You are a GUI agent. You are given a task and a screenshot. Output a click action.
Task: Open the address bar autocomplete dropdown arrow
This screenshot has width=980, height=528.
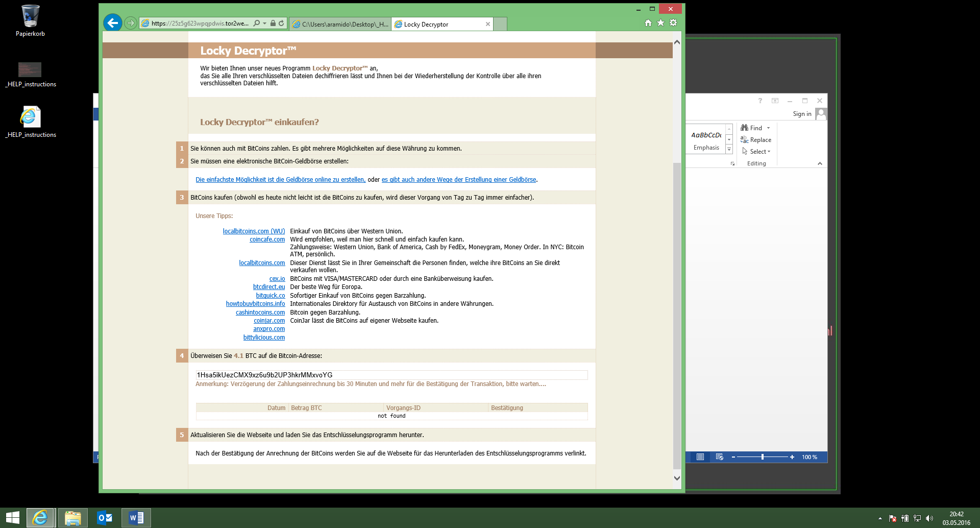[x=264, y=23]
